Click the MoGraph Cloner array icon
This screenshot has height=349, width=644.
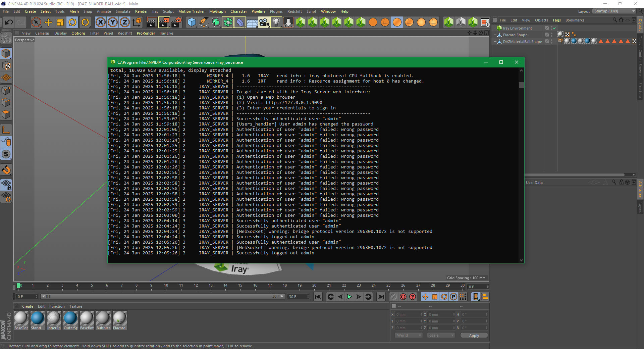tap(228, 22)
